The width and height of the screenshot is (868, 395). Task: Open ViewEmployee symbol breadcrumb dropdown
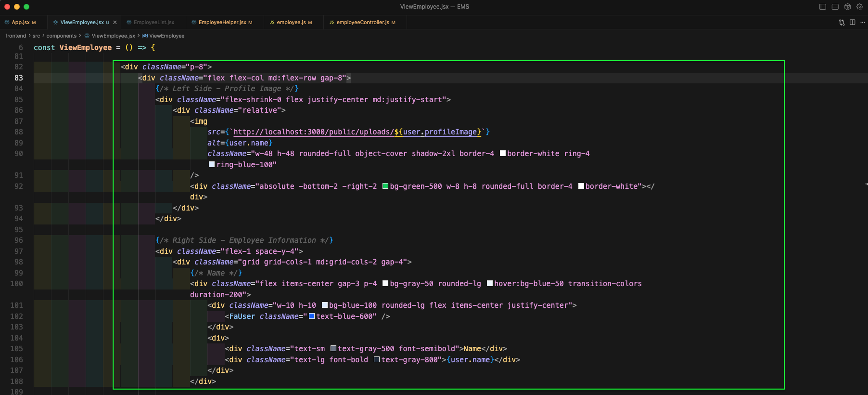pyautogui.click(x=166, y=36)
